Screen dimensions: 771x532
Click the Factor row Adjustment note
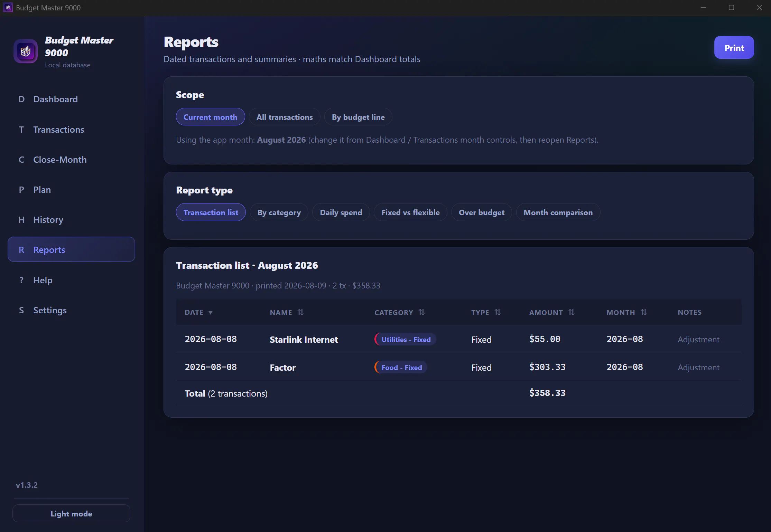(698, 368)
